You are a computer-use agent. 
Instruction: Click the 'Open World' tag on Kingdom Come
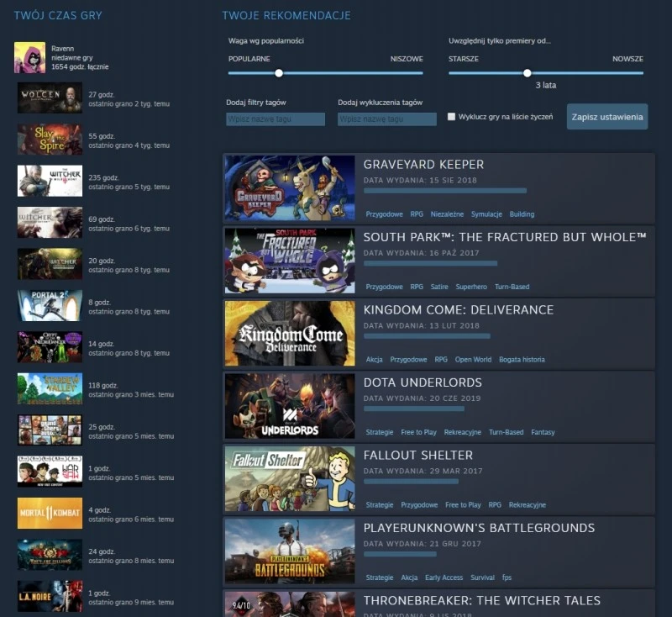click(473, 360)
